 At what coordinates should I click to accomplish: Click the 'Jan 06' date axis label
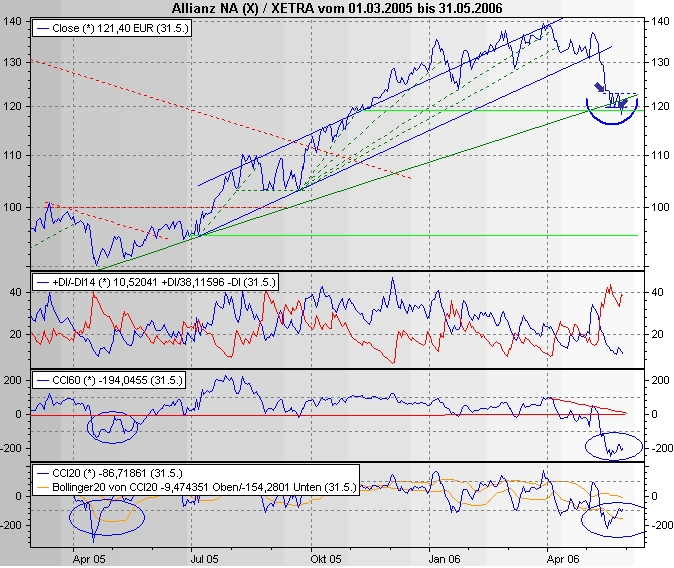[444, 559]
